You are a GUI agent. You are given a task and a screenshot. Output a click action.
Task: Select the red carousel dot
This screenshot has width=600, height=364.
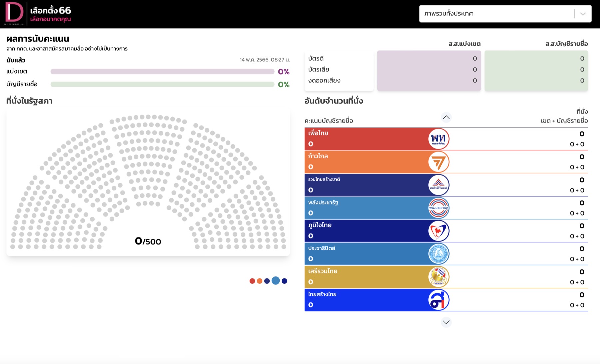[252, 281]
